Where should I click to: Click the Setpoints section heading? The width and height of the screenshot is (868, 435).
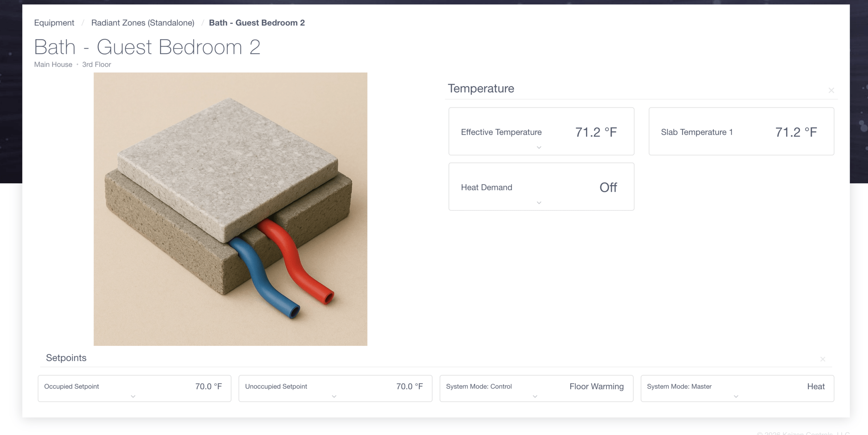point(66,358)
